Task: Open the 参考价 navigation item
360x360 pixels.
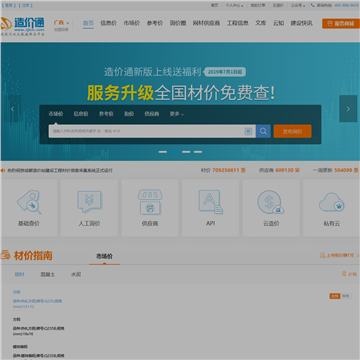Action: click(x=155, y=23)
